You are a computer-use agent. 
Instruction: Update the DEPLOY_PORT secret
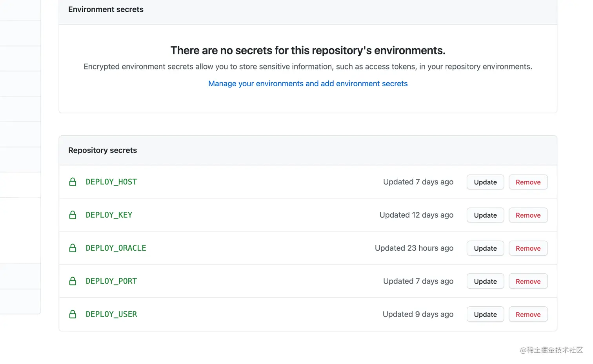click(x=485, y=281)
